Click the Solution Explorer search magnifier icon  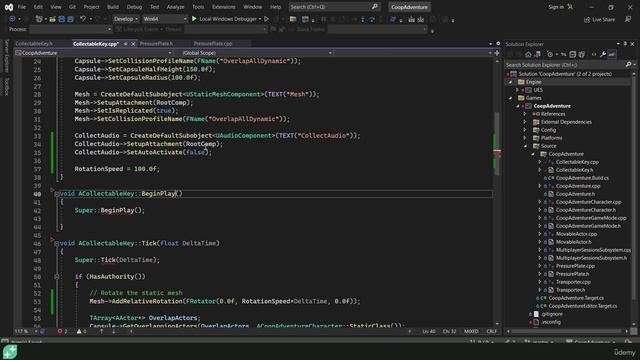click(629, 64)
